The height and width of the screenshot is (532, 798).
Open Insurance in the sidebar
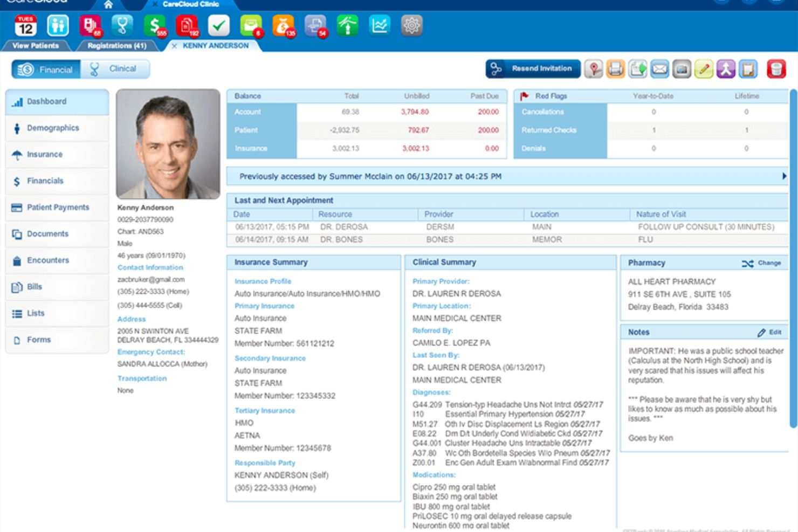tap(57, 155)
